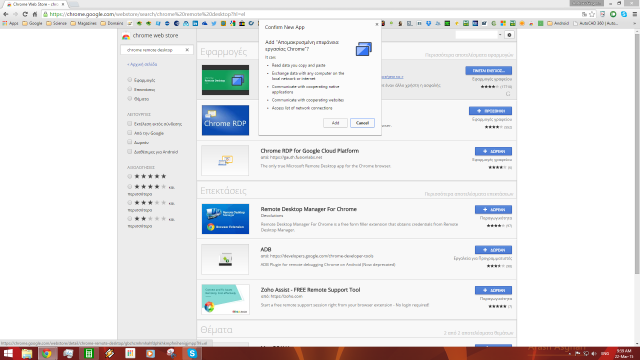The height and width of the screenshot is (360, 640).
Task: Open Chrome RDP for Google Cloud Platform title
Action: click(x=310, y=151)
